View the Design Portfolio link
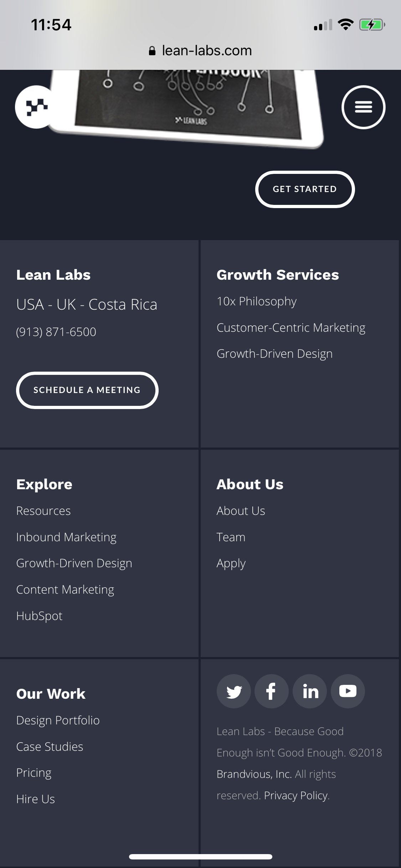Viewport: 401px width, 868px height. tap(58, 720)
